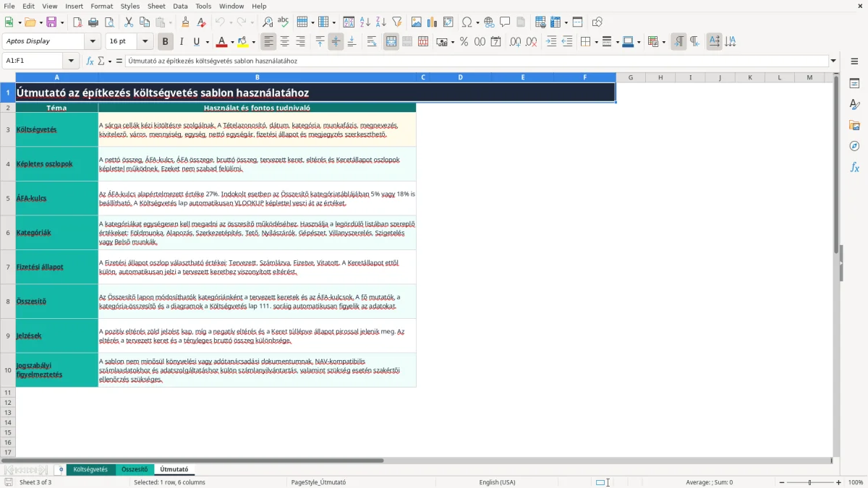Open Find & Replace

[x=268, y=22]
